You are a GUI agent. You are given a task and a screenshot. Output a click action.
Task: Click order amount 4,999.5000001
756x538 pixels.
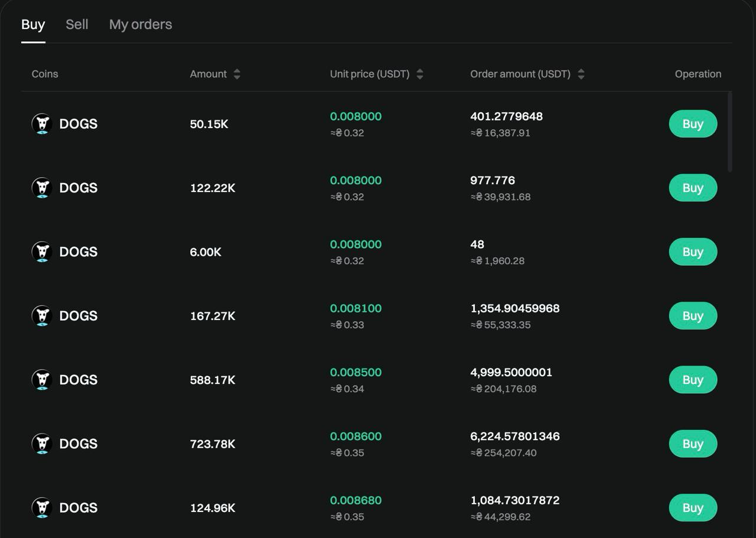pos(511,372)
